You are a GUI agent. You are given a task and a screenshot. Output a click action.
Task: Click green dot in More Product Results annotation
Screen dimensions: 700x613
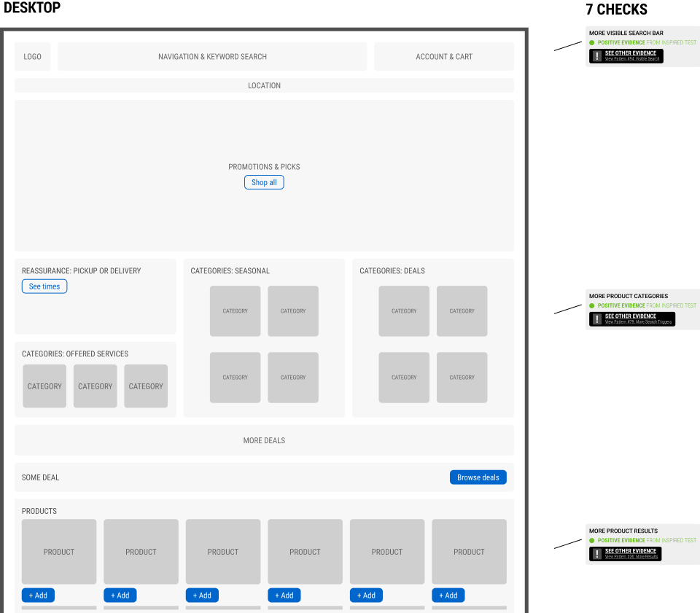pyautogui.click(x=592, y=540)
